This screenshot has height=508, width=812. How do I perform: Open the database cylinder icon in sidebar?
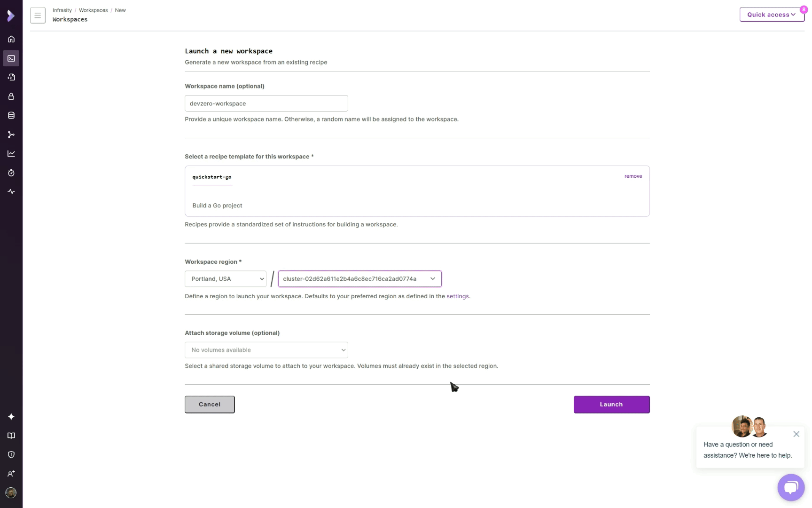point(11,116)
